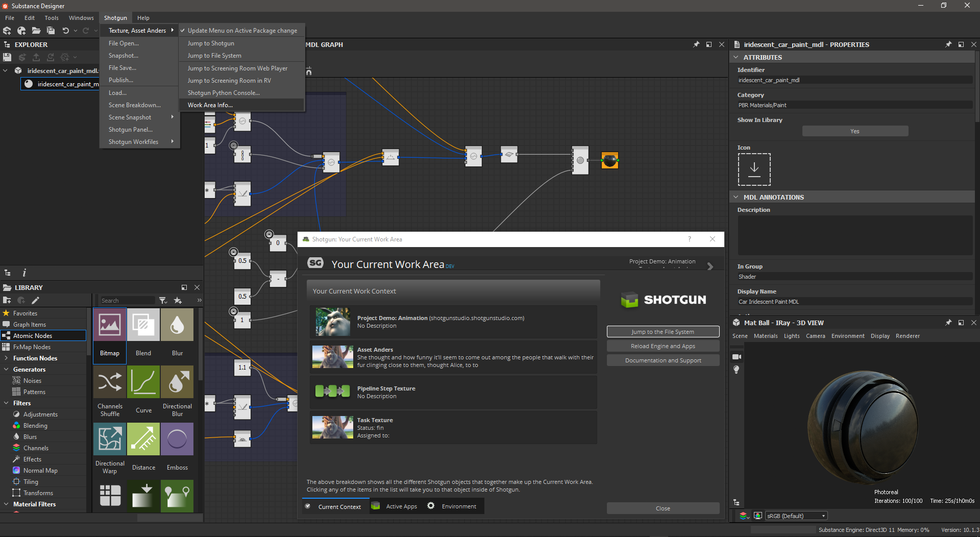Collapse the Material Filters category
The width and height of the screenshot is (980, 537).
(5, 504)
